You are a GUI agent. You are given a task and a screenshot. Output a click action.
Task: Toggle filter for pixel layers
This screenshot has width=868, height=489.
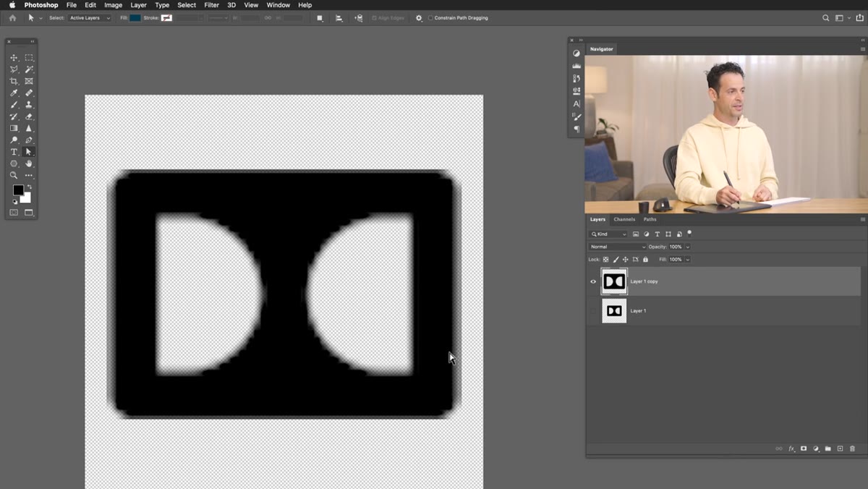coord(636,234)
